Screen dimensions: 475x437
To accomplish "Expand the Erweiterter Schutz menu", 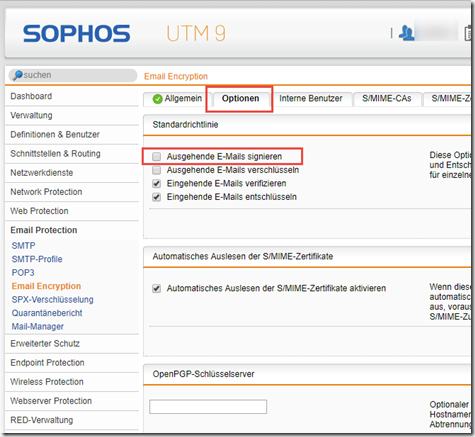I will [x=72, y=344].
